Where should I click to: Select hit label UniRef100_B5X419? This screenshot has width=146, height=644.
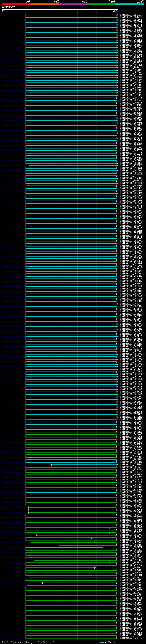(x=131, y=228)
